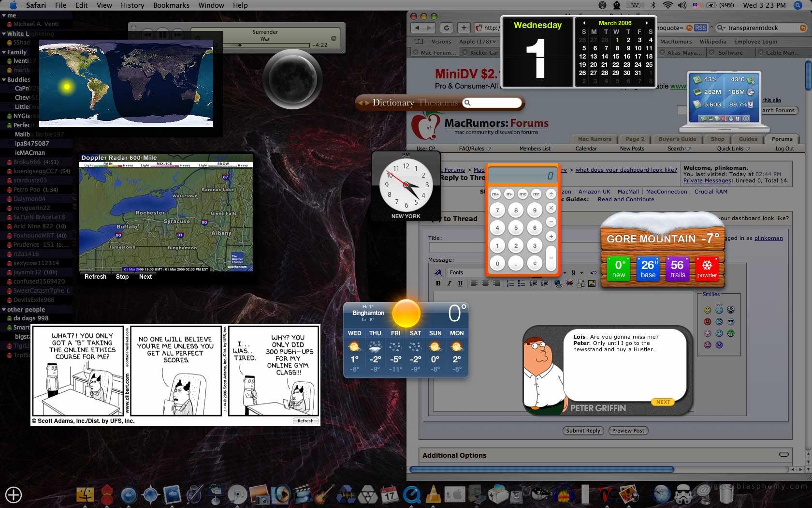
Task: Click the Wi-Fi status icon
Action: pyautogui.click(x=667, y=5)
